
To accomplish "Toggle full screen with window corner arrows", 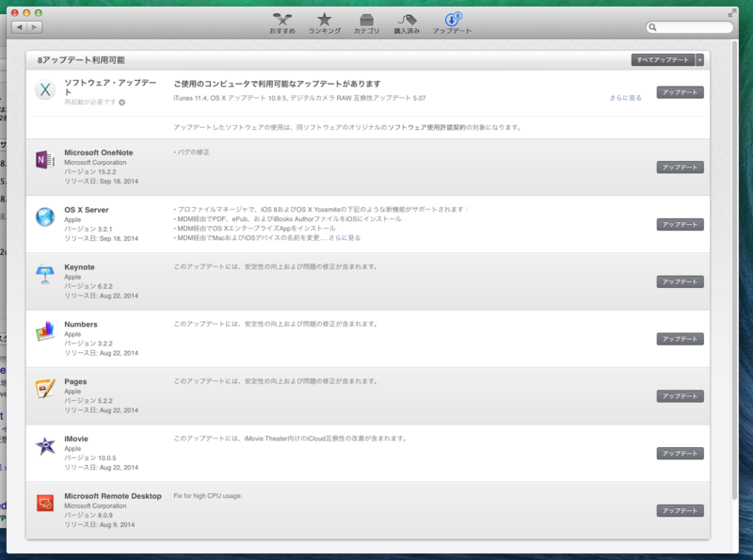I will (731, 14).
